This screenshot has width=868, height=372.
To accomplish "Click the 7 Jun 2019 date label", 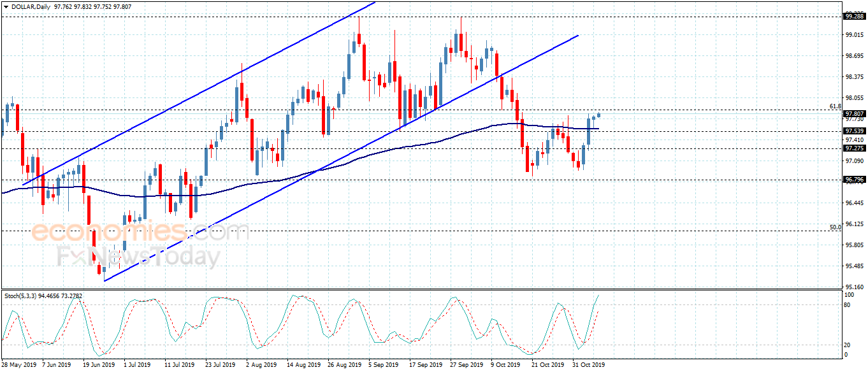I will coord(56,365).
